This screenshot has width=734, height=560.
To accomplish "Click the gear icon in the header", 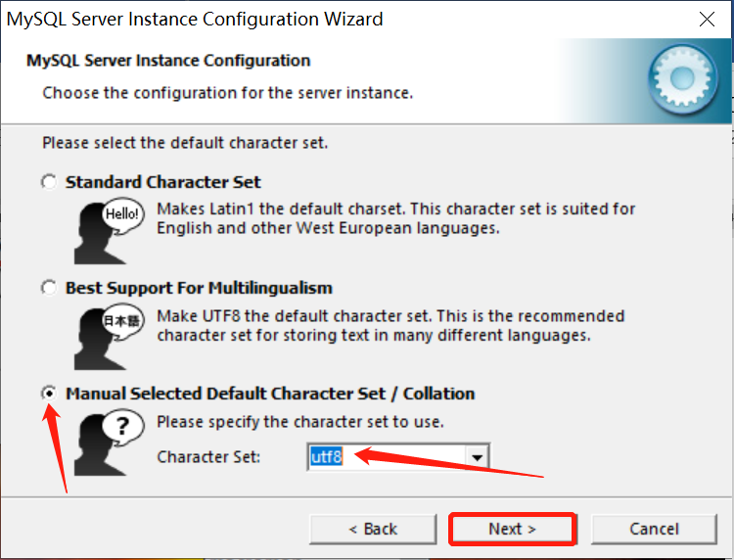I will coord(682,78).
